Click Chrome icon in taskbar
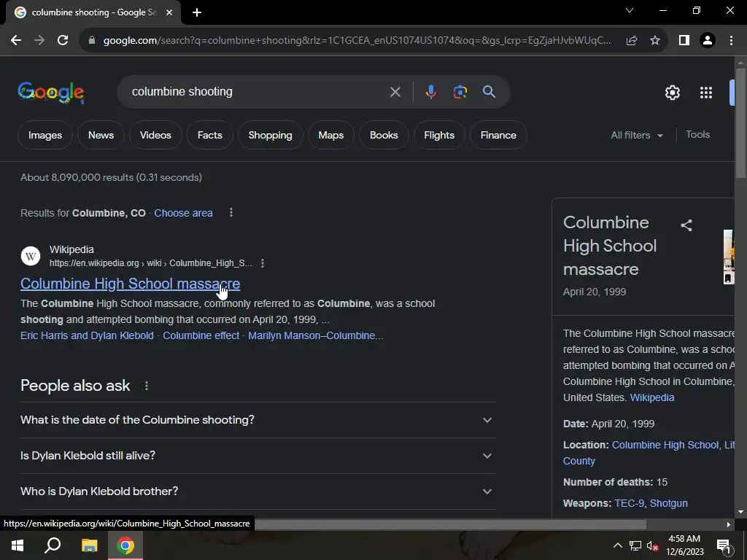The height and width of the screenshot is (560, 747). (125, 545)
